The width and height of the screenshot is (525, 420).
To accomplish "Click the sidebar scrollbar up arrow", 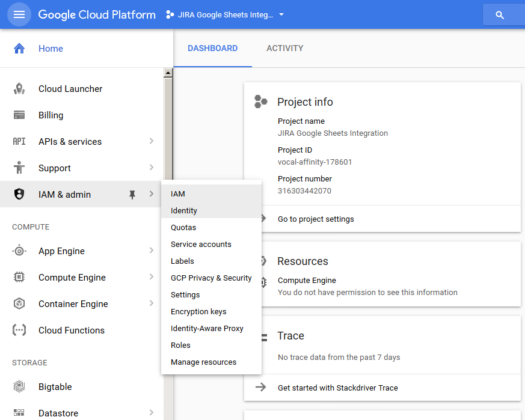I will [168, 73].
